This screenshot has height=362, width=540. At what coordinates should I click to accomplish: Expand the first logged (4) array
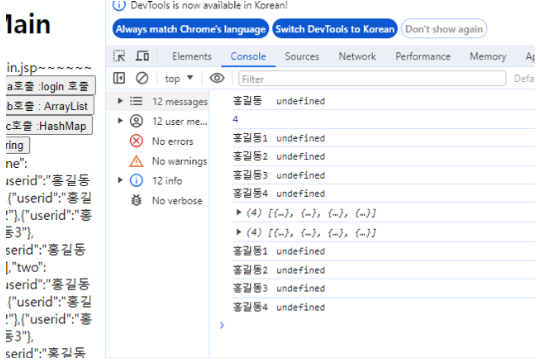pyautogui.click(x=238, y=212)
